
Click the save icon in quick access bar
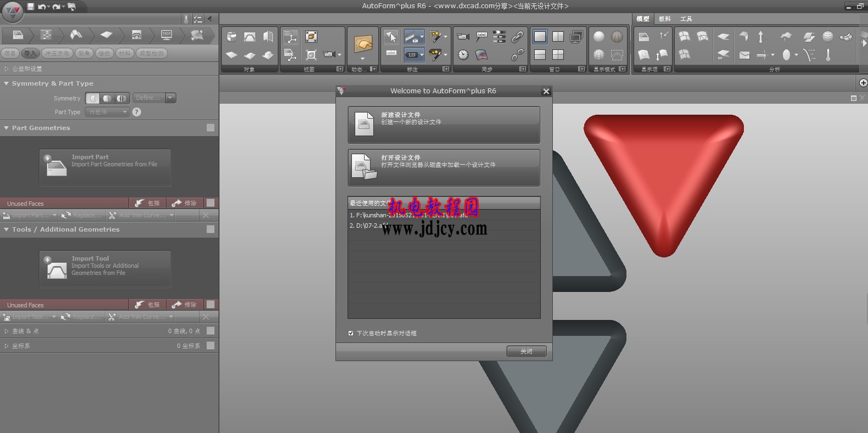(x=31, y=7)
